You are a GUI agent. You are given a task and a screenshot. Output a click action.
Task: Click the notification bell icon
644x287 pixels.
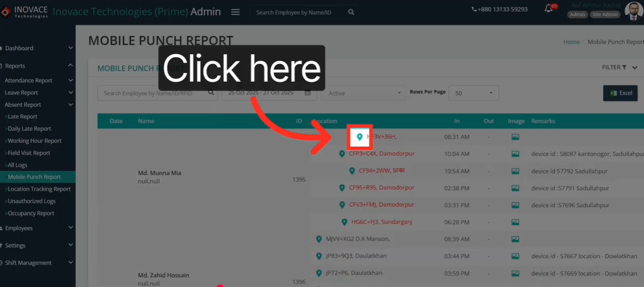(x=549, y=8)
